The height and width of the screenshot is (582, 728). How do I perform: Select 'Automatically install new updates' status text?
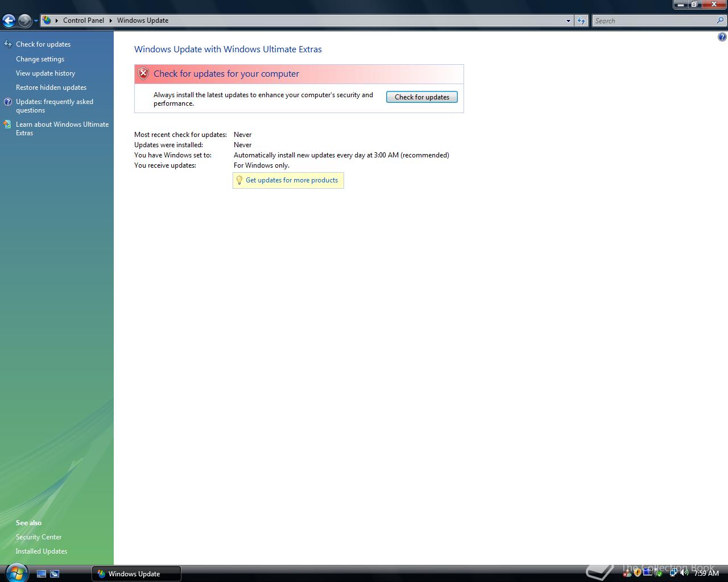tap(341, 155)
